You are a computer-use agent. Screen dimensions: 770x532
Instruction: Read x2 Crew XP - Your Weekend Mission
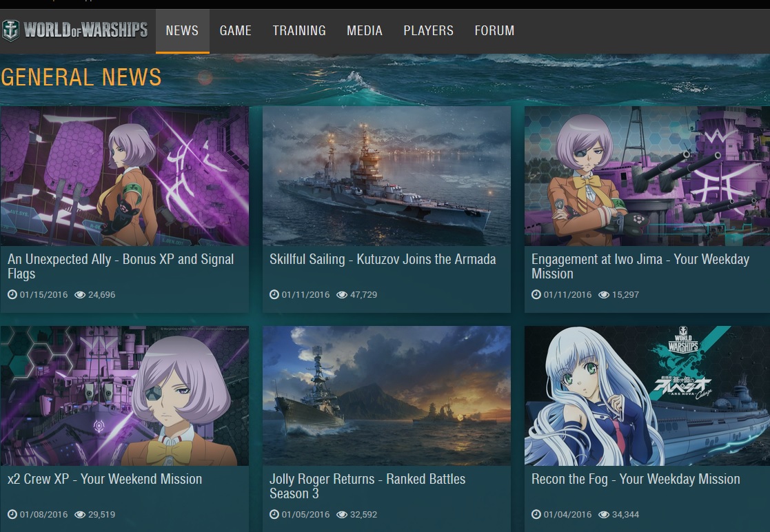pyautogui.click(x=105, y=479)
